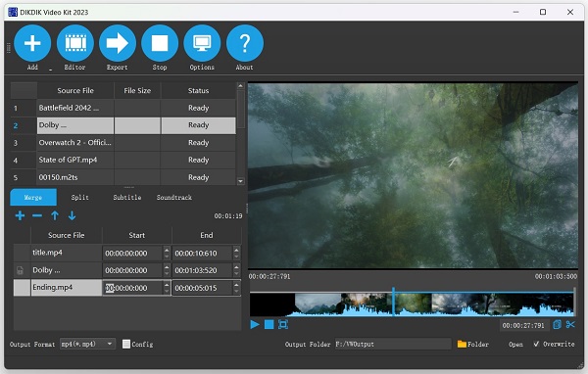The image size is (588, 374).
Task: Click Ending.mp4 End time 00:00:05:015
Action: coord(203,288)
